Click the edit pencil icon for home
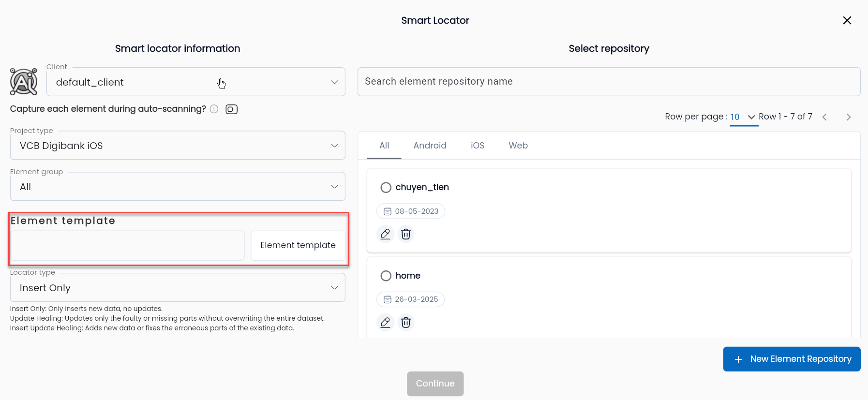 (385, 322)
